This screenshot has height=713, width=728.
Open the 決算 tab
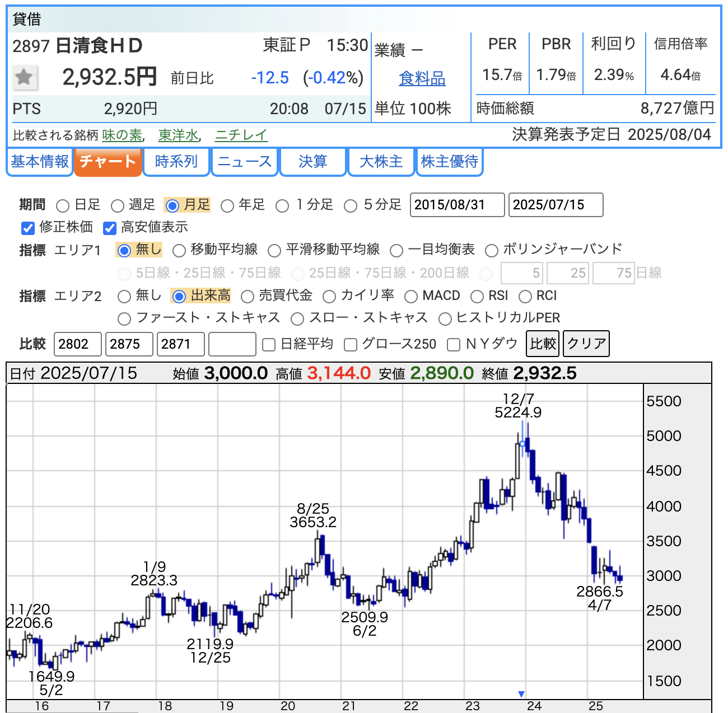tap(313, 162)
